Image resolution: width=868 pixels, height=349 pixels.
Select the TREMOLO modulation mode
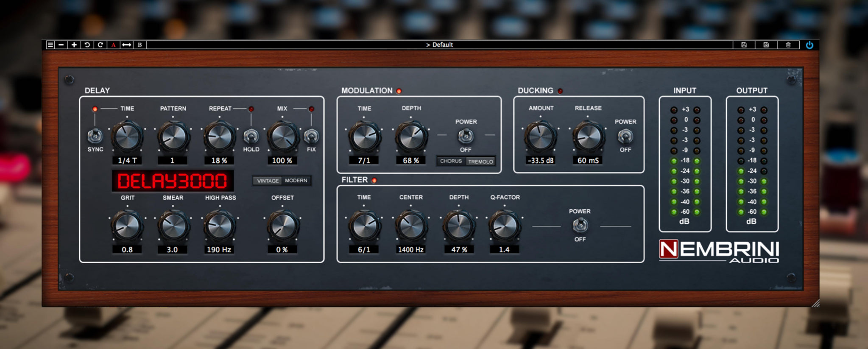coord(480,162)
